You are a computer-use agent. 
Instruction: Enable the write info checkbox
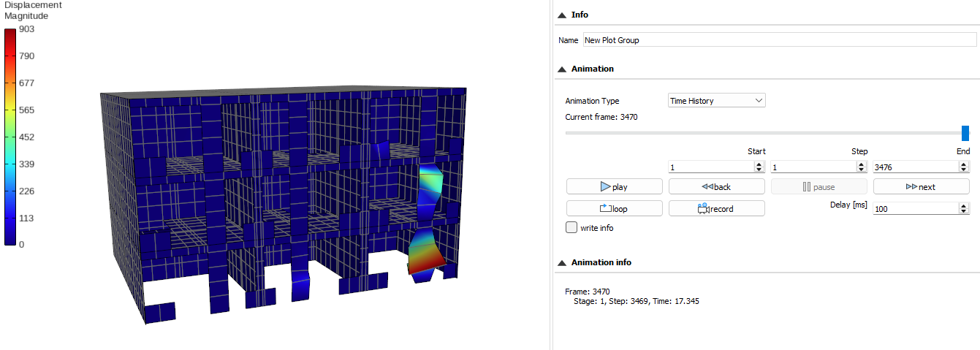click(x=571, y=228)
